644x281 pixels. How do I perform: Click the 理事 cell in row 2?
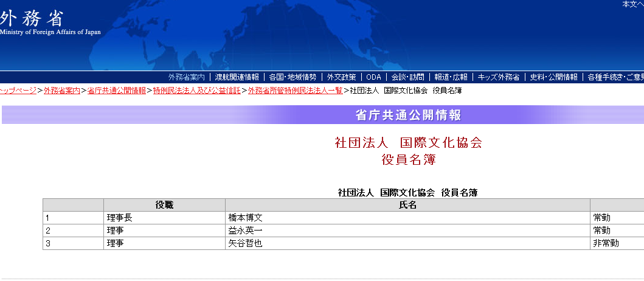164,231
